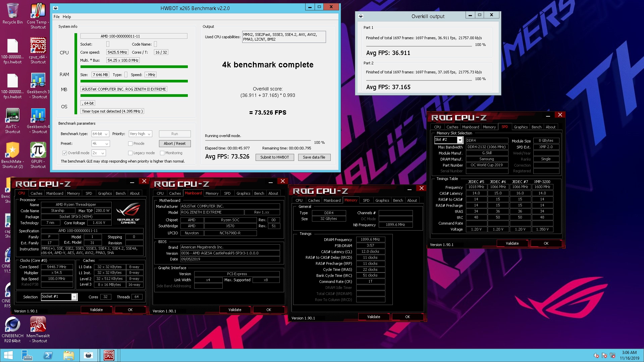
Task: Click the Windows Start button
Action: (x=8, y=355)
